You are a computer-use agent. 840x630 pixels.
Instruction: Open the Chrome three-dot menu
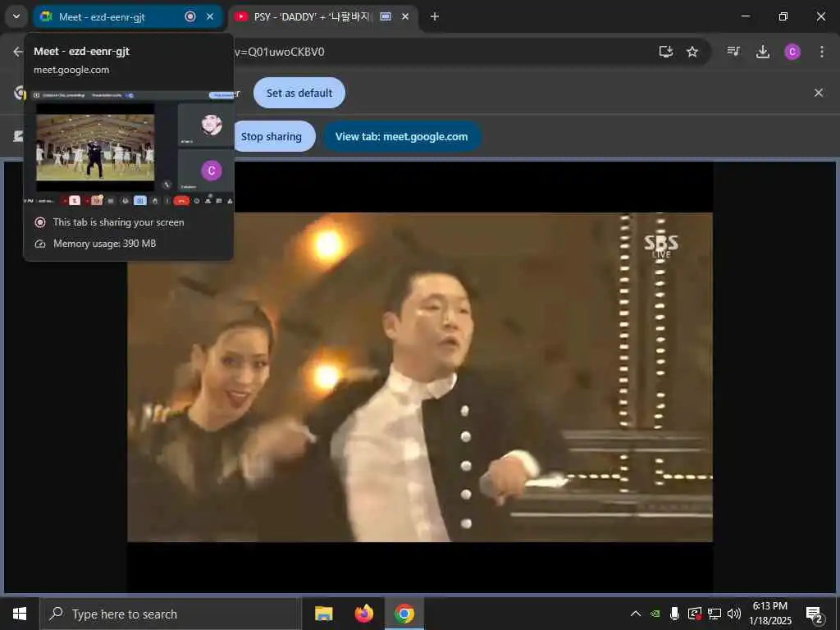(822, 52)
